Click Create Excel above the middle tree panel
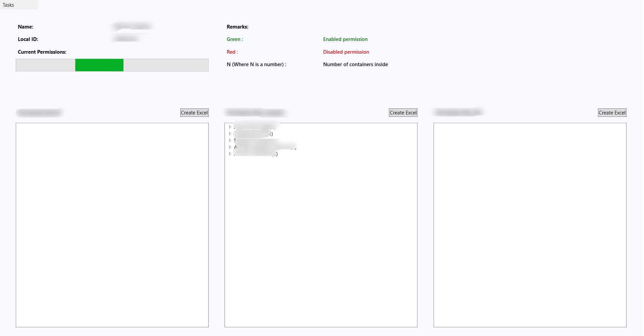The image size is (644, 336). [x=403, y=113]
